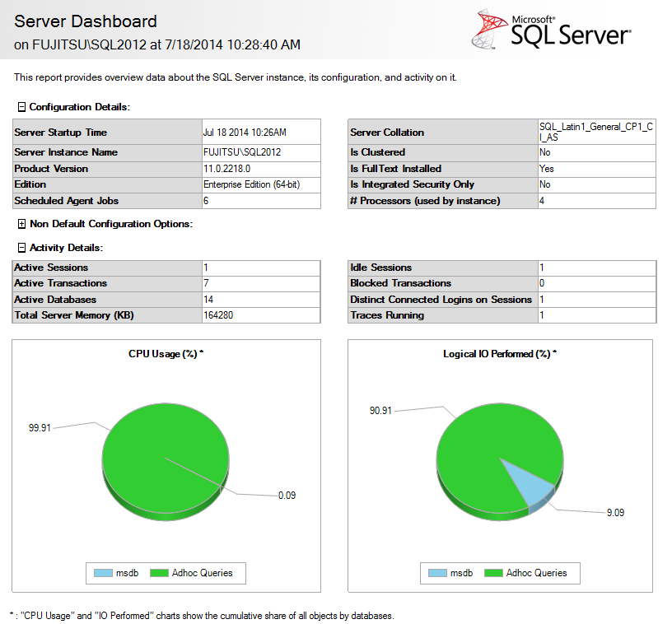This screenshot has width=672, height=624.
Task: Click the Active Transactions value cell
Action: [260, 283]
